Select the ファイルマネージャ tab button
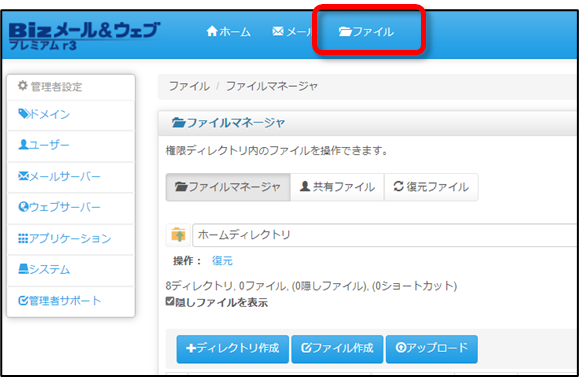Viewport: 579px width, 377px height. (x=228, y=187)
